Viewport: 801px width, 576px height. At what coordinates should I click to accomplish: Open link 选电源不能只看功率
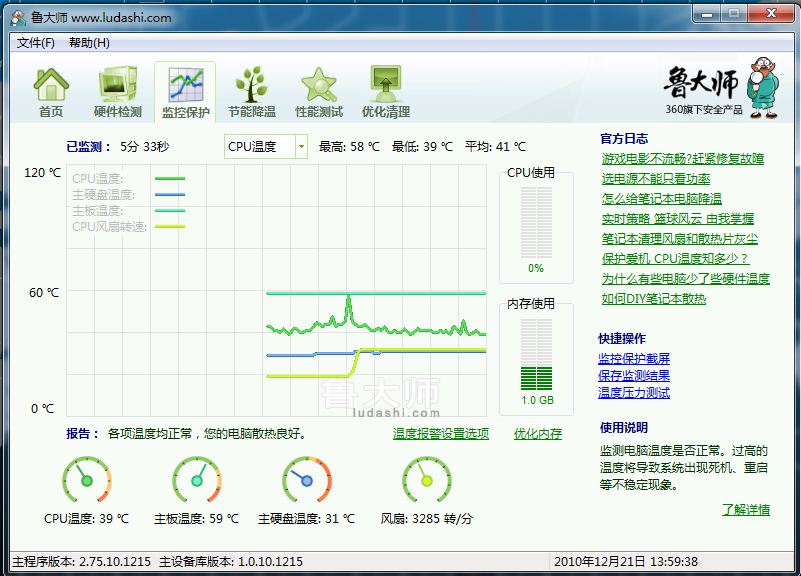pos(656,179)
